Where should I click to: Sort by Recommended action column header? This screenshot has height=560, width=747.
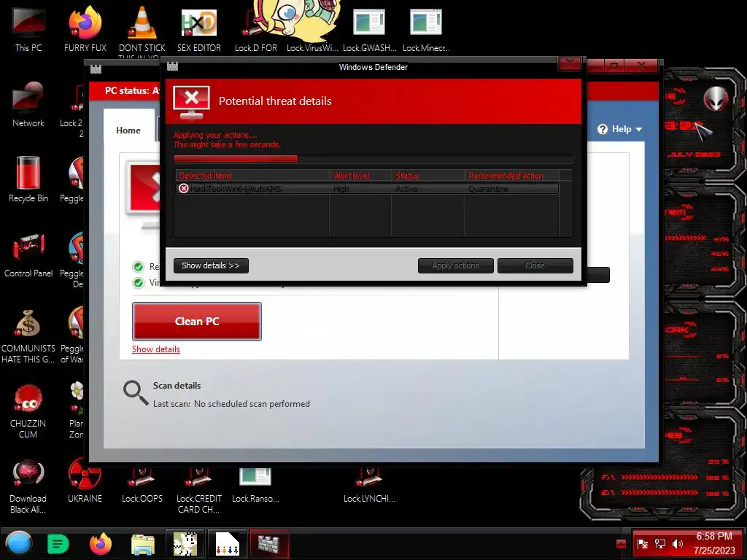[511, 176]
